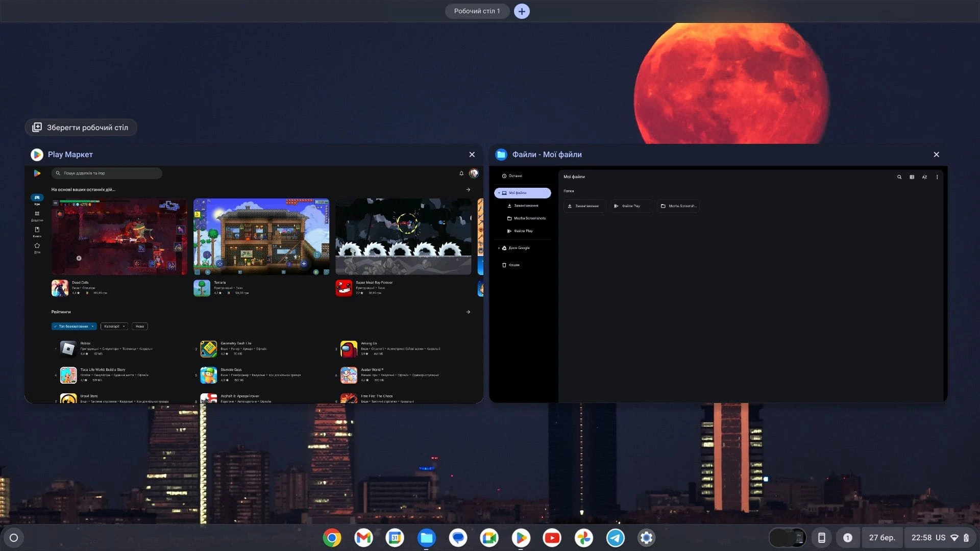Toggle Нове filter chip
Viewport: 980px width, 551px height.
point(140,327)
